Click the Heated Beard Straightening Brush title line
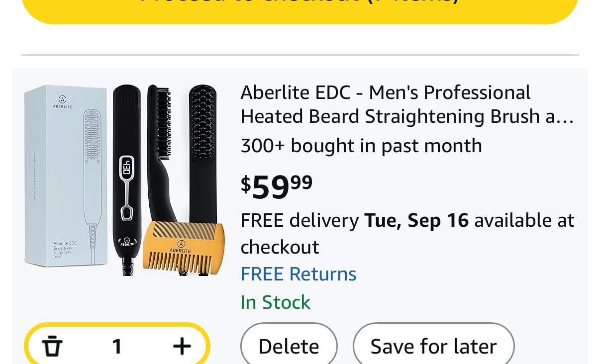 click(x=406, y=116)
